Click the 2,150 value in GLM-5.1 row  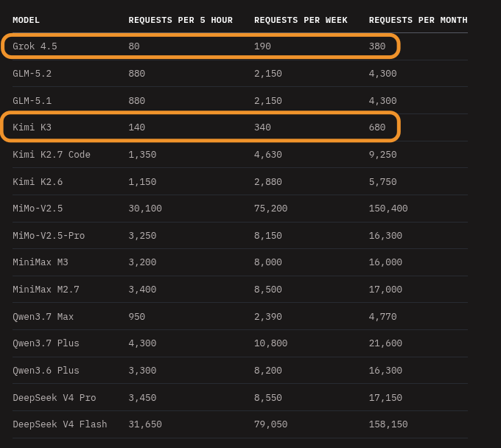(267, 101)
